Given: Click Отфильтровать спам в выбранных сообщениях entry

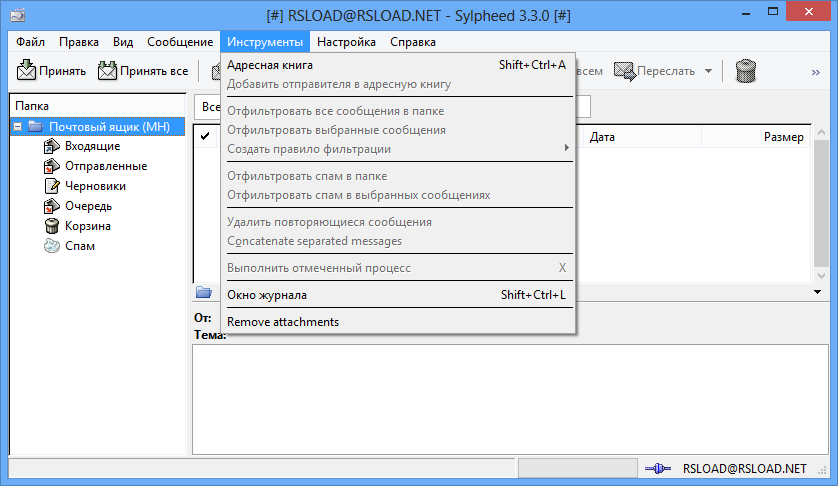Looking at the screenshot, I should [x=398, y=195].
